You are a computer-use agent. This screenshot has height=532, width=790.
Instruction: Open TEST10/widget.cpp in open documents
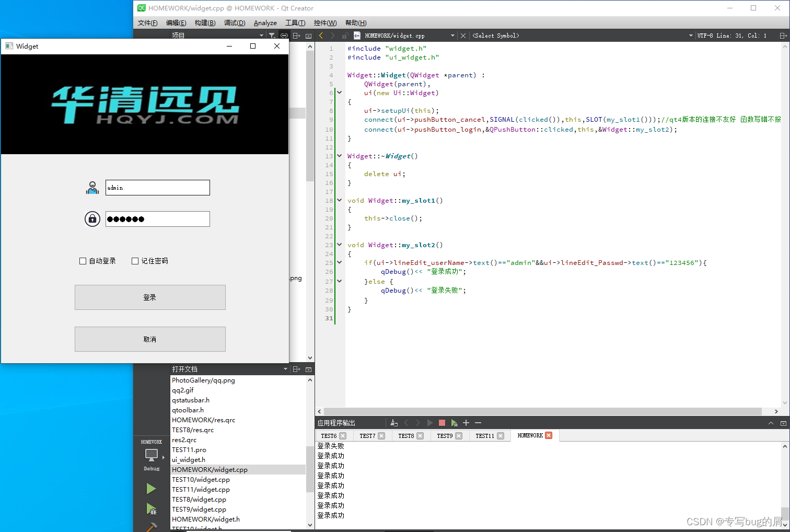tap(201, 480)
